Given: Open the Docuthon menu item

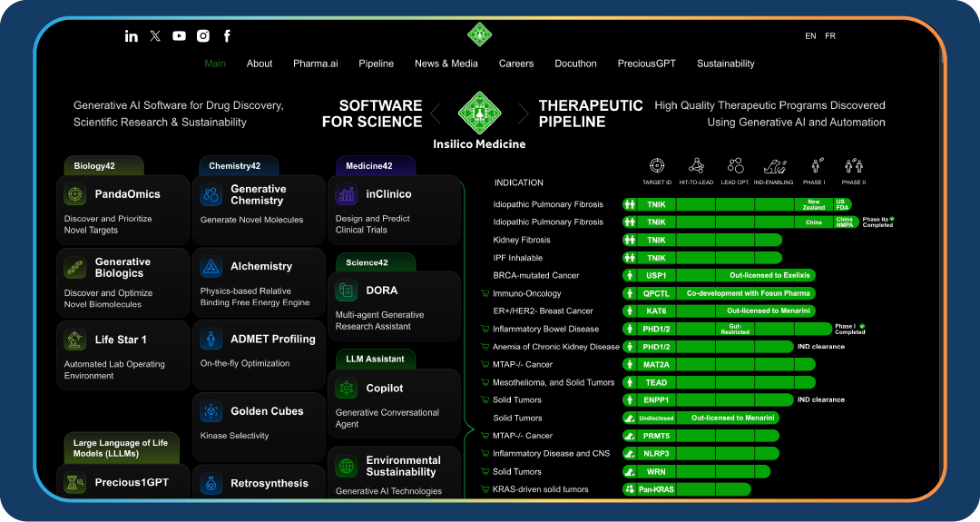Looking at the screenshot, I should [575, 64].
